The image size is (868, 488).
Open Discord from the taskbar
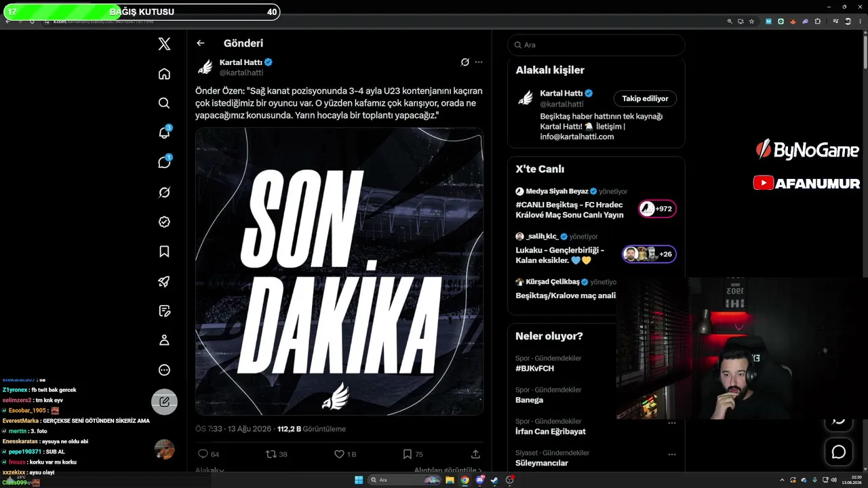(480, 480)
